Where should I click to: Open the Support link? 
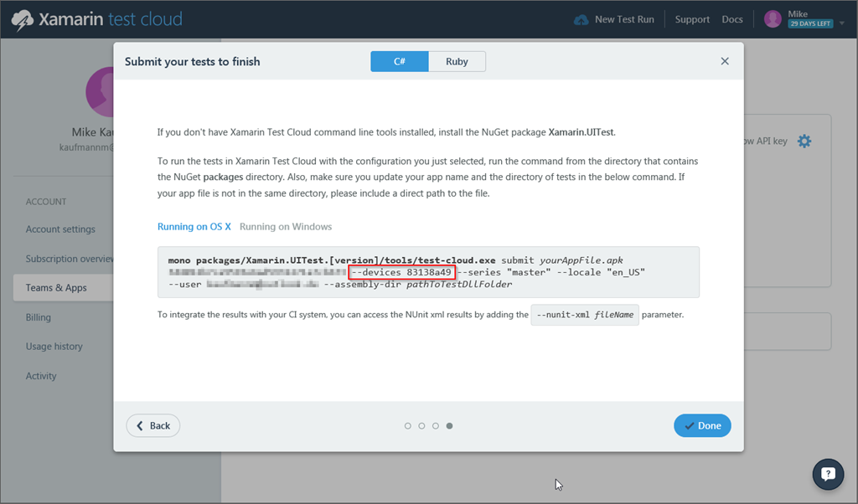click(x=692, y=19)
